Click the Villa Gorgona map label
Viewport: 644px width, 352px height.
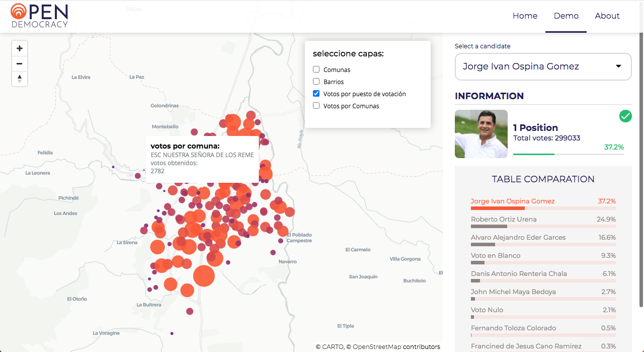coord(405,259)
